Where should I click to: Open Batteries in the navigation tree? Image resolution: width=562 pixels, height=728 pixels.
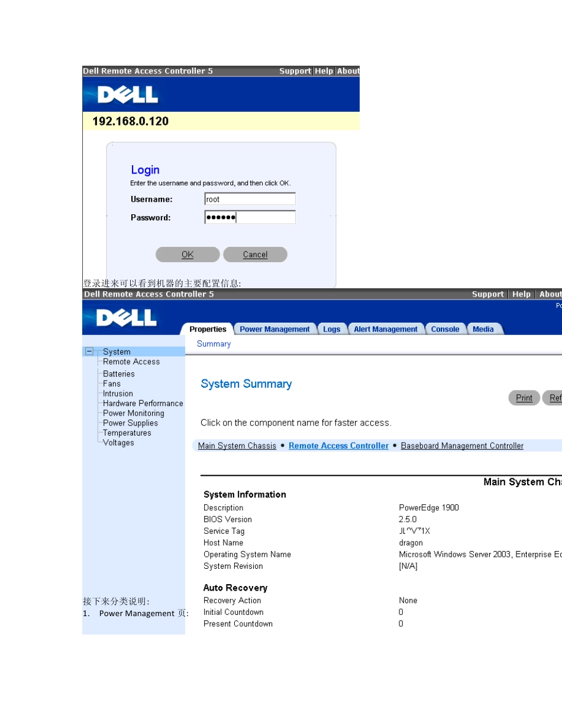point(119,374)
